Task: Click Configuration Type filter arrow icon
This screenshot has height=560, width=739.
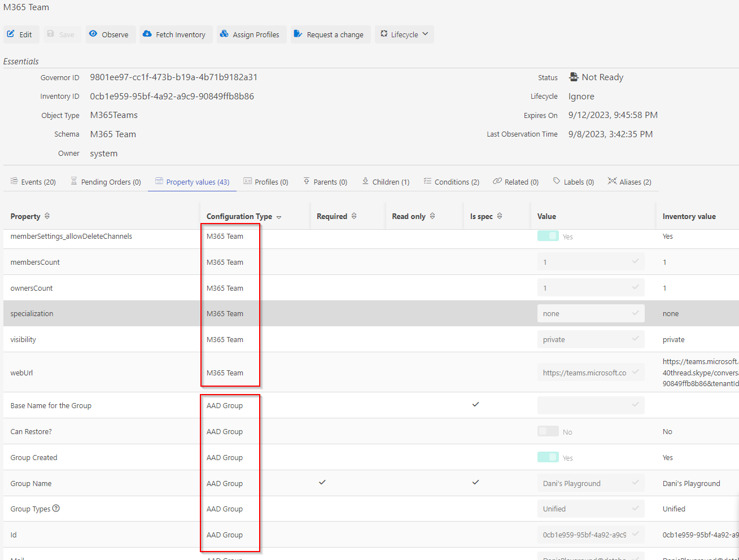Action: (279, 217)
